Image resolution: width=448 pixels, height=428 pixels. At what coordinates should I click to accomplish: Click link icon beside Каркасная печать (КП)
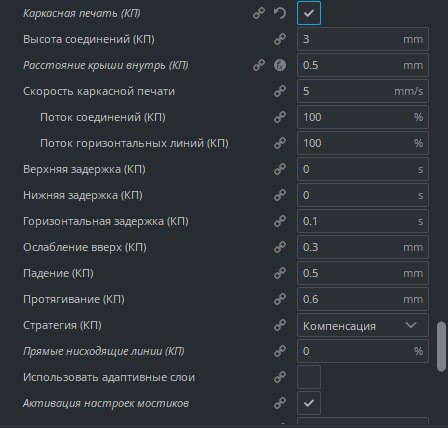[x=259, y=13]
